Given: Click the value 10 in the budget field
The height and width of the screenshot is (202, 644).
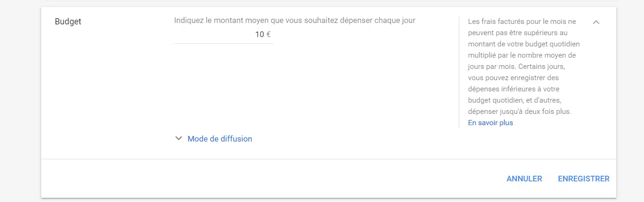Looking at the screenshot, I should [x=259, y=35].
